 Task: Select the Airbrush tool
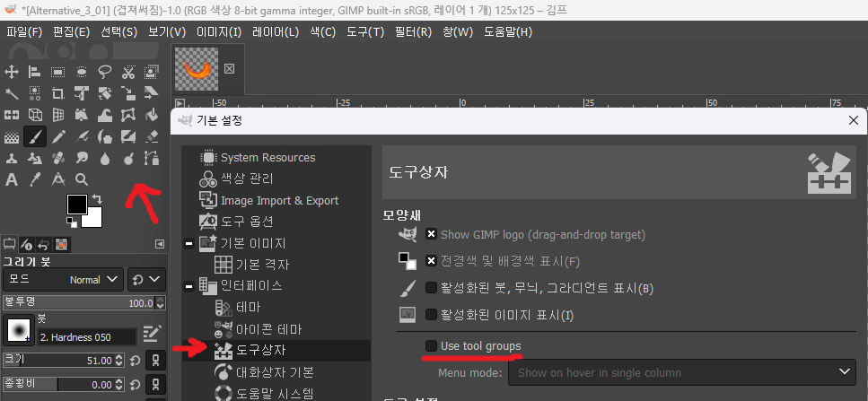coord(82,136)
